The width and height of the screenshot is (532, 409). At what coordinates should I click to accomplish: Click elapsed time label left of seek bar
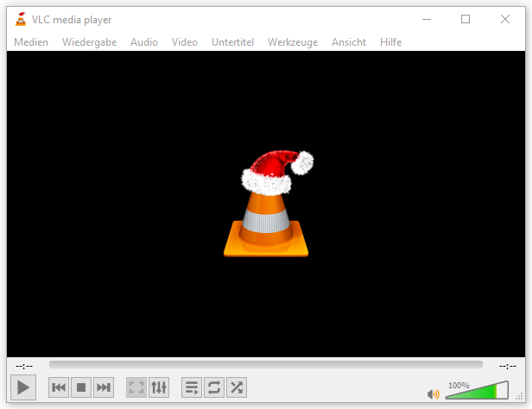pos(24,367)
